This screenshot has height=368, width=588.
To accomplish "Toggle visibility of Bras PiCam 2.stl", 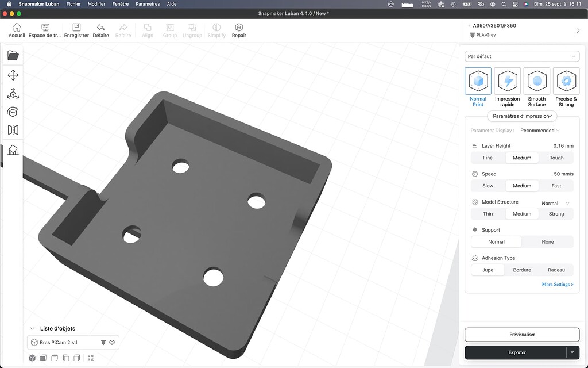I will pos(112,342).
